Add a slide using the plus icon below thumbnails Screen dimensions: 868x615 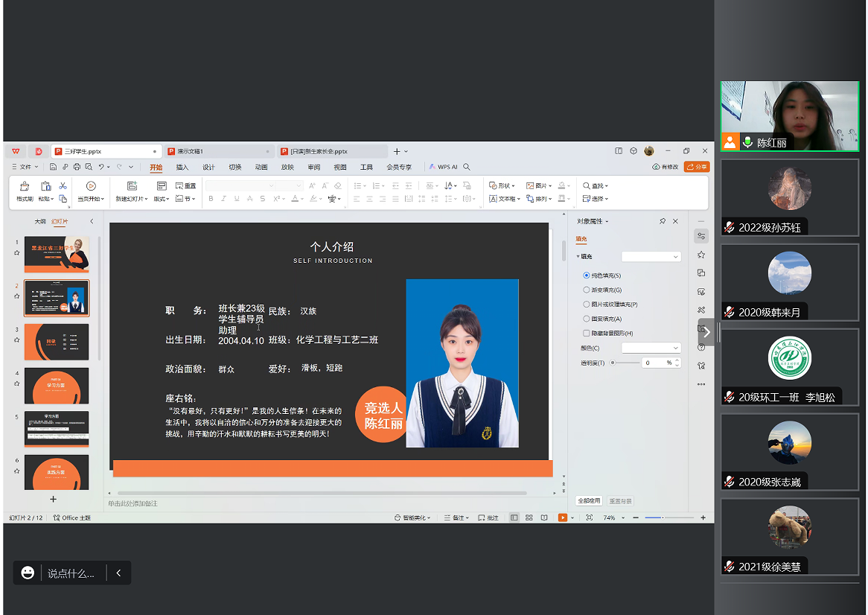(53, 499)
